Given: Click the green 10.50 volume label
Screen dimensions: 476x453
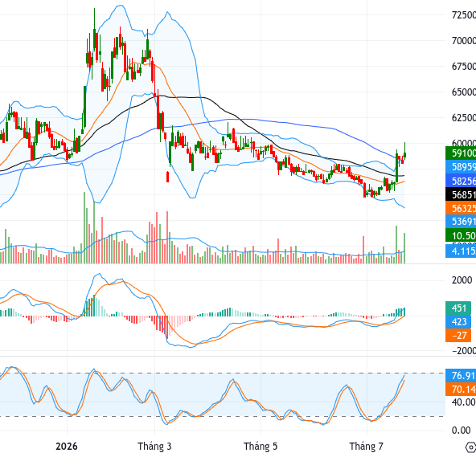Looking at the screenshot, I should point(461,235).
